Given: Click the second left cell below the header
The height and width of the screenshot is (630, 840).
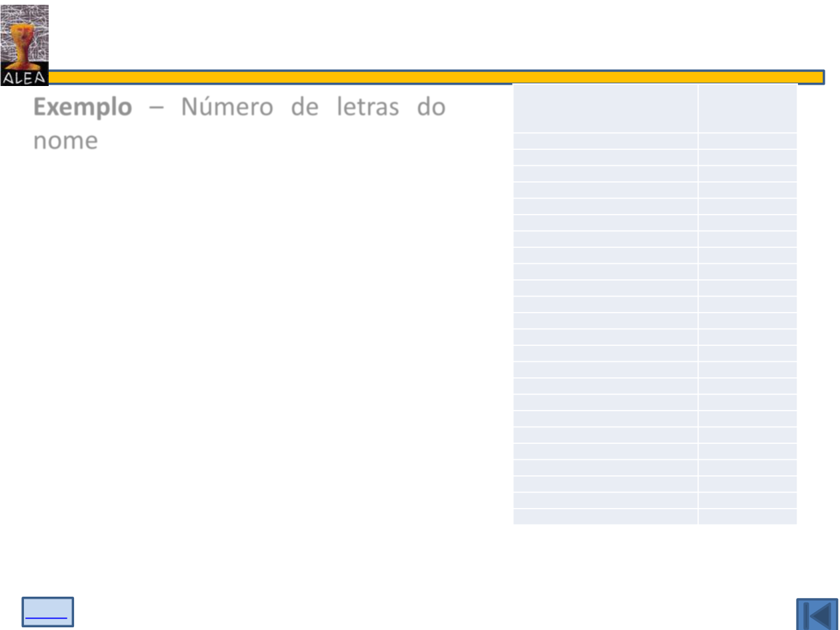Looking at the screenshot, I should tap(605, 157).
